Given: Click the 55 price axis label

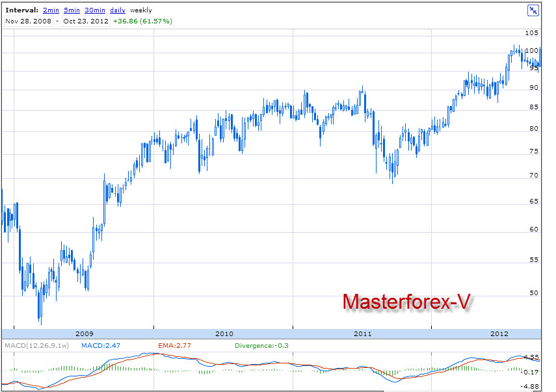Looking at the screenshot, I should (534, 260).
